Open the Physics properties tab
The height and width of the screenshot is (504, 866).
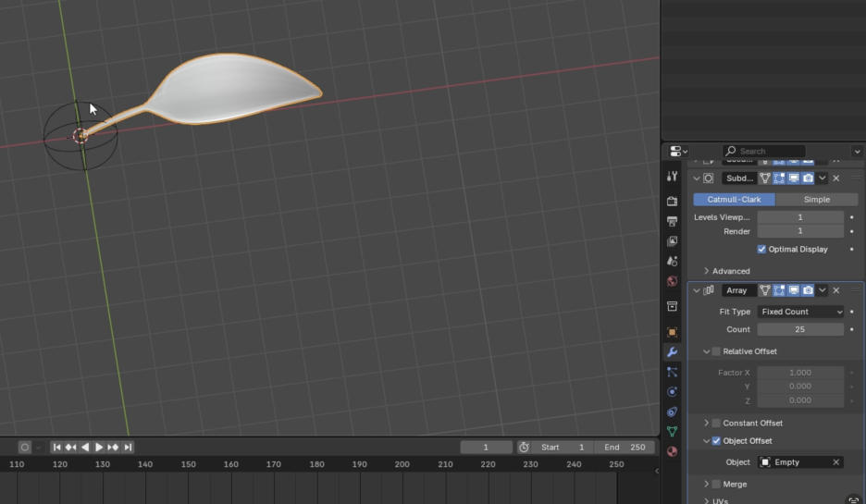pos(672,392)
